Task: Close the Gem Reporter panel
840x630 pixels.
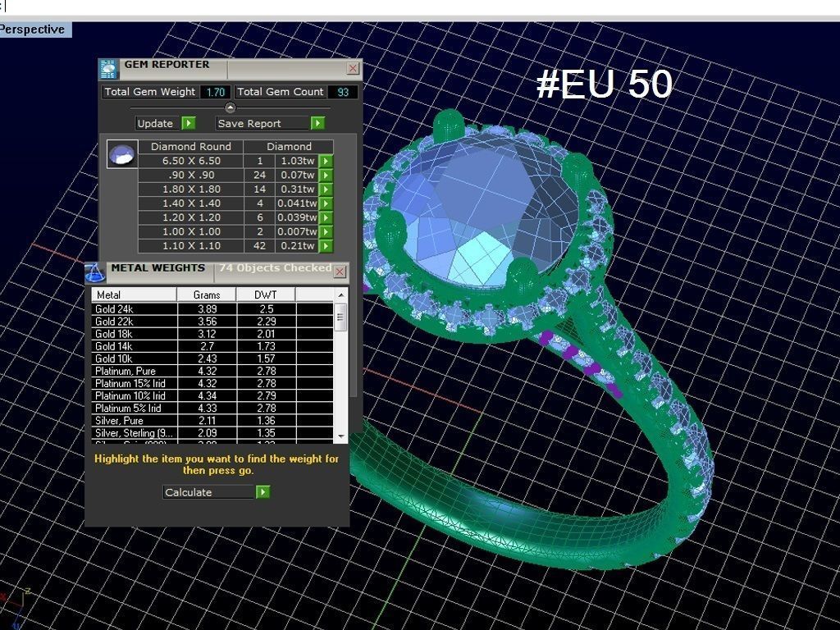Action: [353, 69]
